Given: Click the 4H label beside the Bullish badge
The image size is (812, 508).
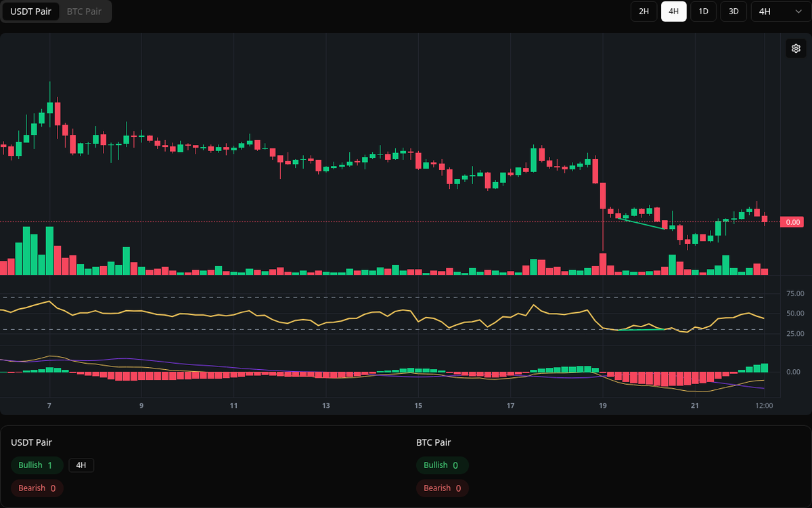Looking at the screenshot, I should pyautogui.click(x=81, y=465).
